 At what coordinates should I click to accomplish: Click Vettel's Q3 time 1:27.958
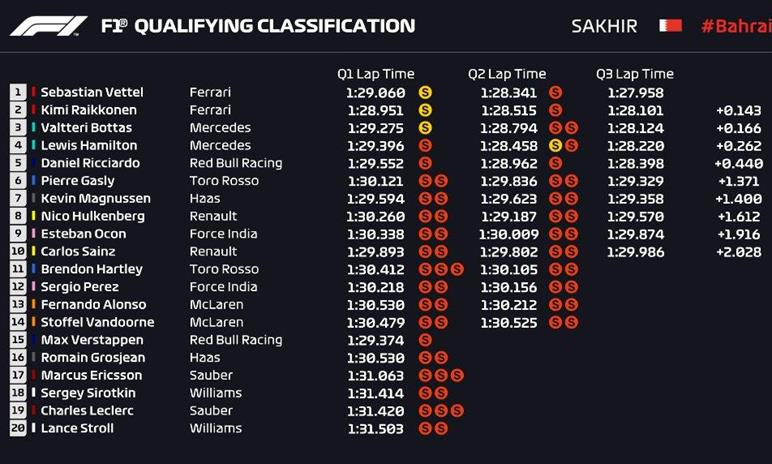[635, 92]
